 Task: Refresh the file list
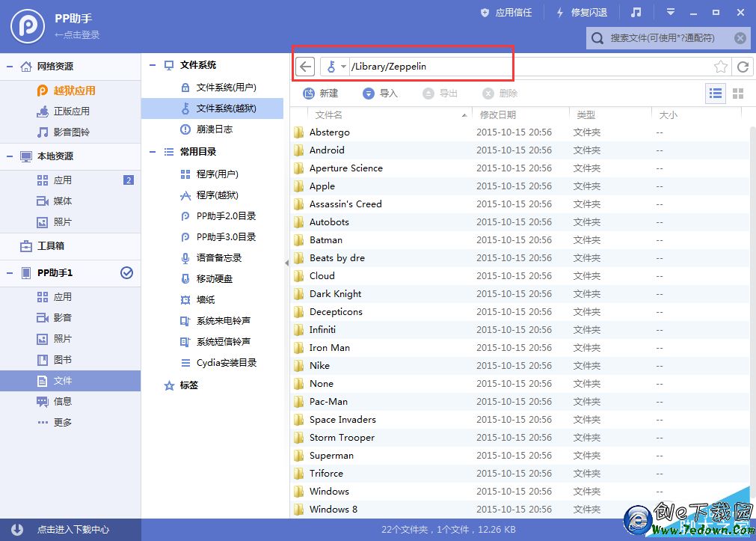click(x=743, y=67)
